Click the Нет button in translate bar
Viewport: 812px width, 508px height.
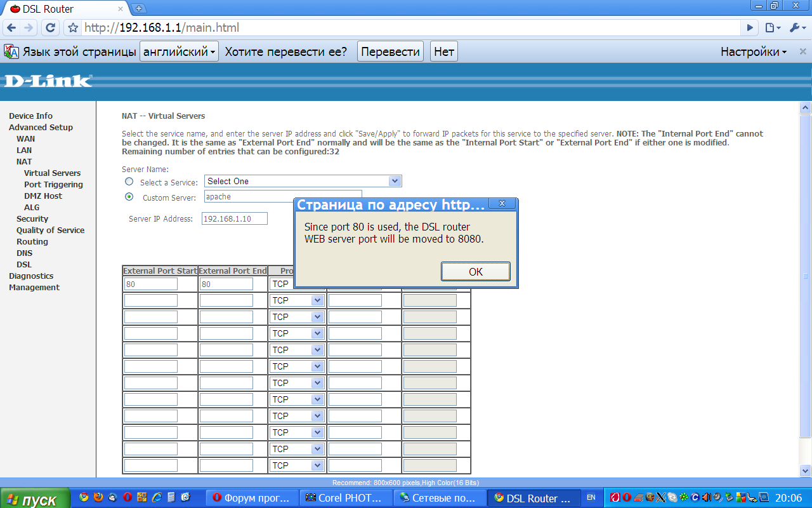(444, 51)
